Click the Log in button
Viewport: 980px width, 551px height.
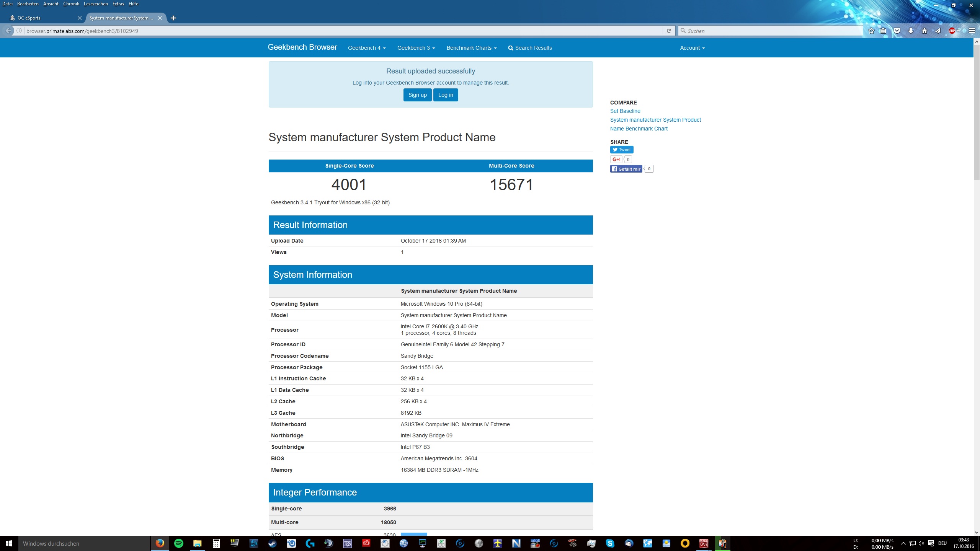tap(446, 95)
